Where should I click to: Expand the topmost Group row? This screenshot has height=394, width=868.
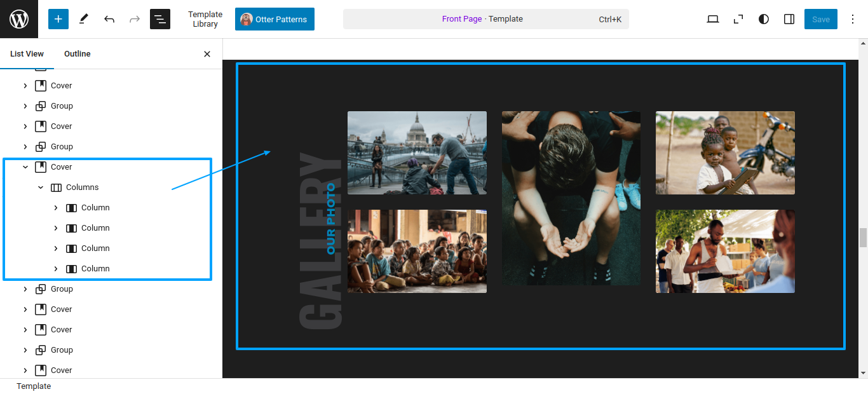[x=25, y=106]
